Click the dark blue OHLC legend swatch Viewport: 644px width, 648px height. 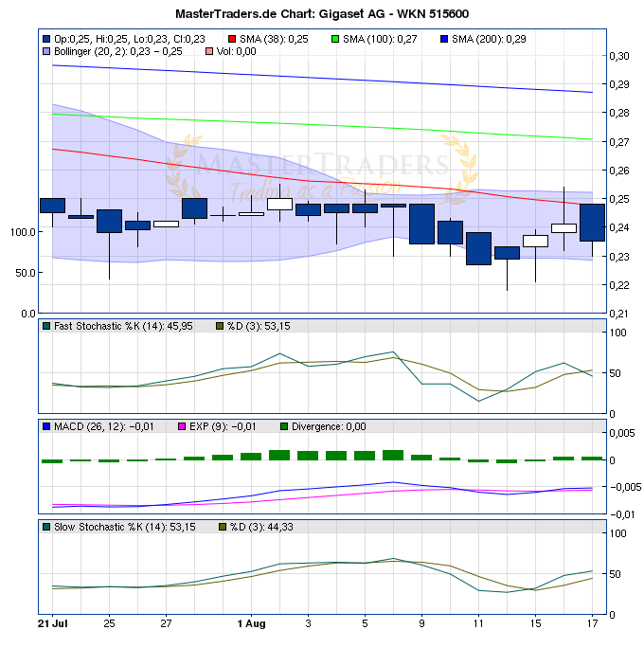click(x=46, y=39)
